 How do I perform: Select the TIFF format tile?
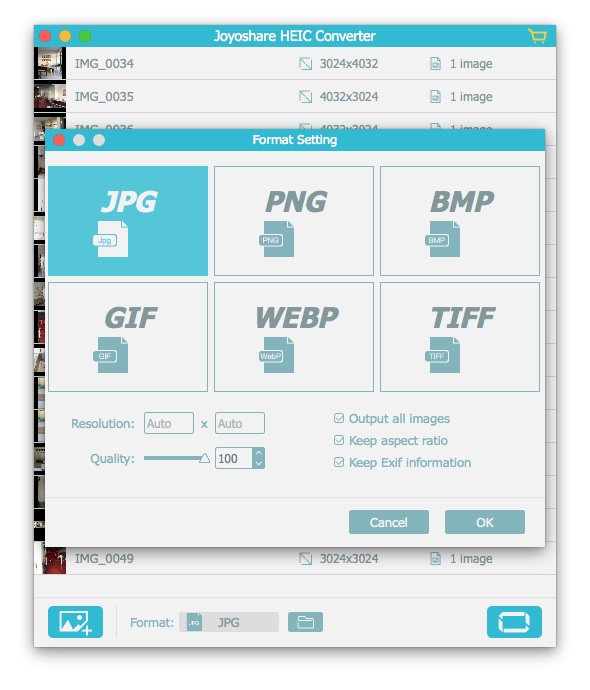pyautogui.click(x=460, y=337)
